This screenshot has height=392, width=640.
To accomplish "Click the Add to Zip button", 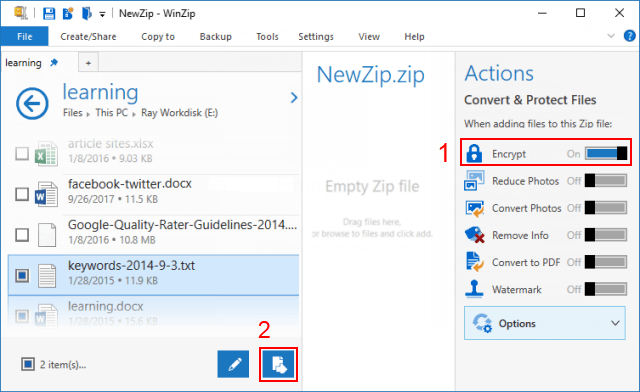I will (278, 364).
